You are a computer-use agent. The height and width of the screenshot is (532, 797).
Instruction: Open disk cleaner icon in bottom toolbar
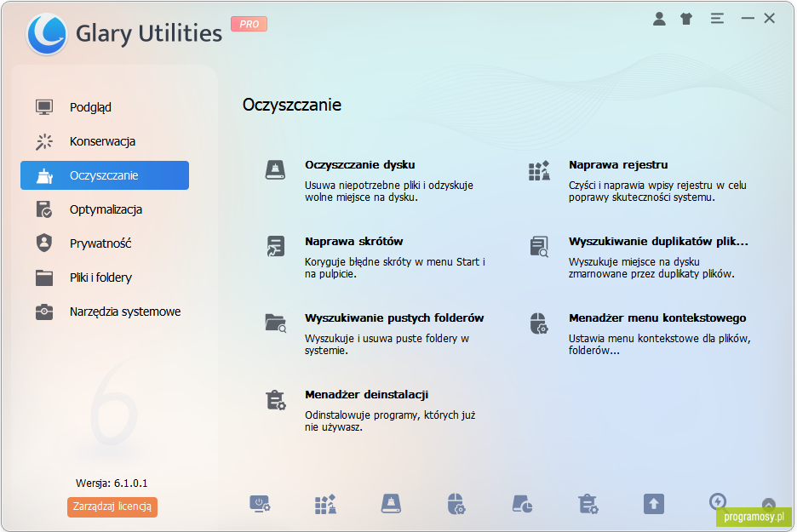391,504
